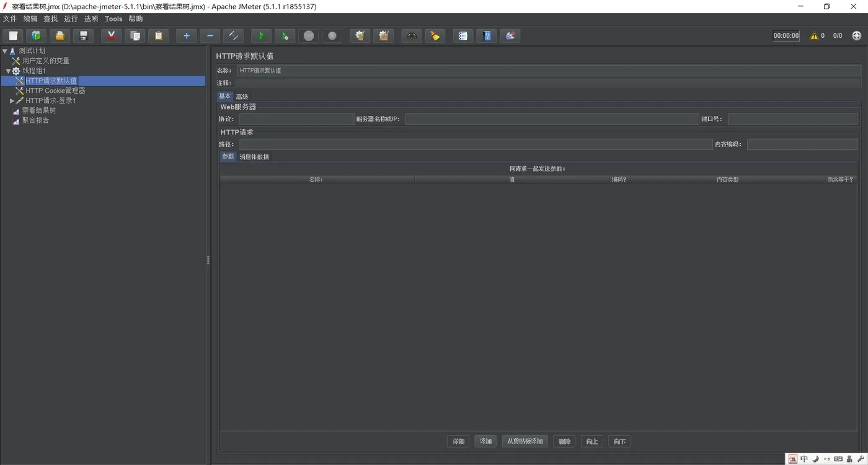Switch to the 参数 tab
This screenshot has height=465, width=868.
(x=228, y=156)
